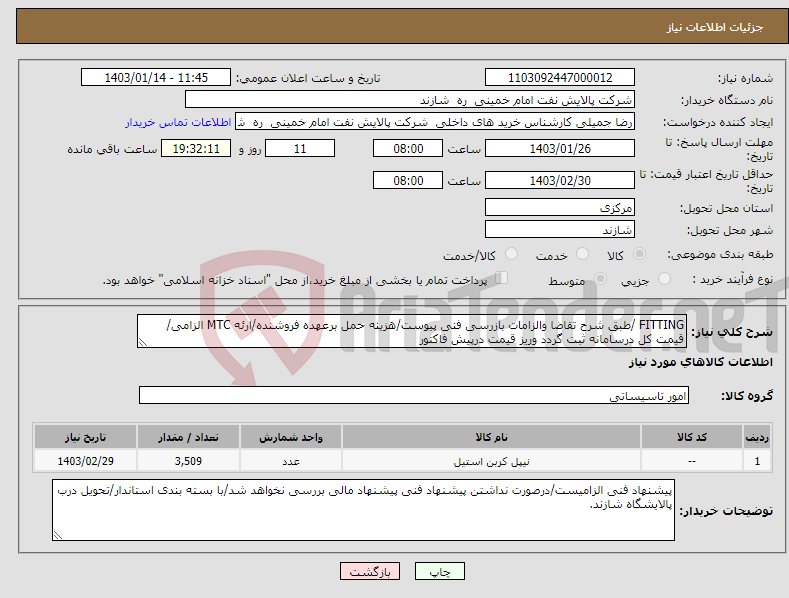Click the تاریخ نیاز column header
The image size is (789, 598).
(85, 437)
